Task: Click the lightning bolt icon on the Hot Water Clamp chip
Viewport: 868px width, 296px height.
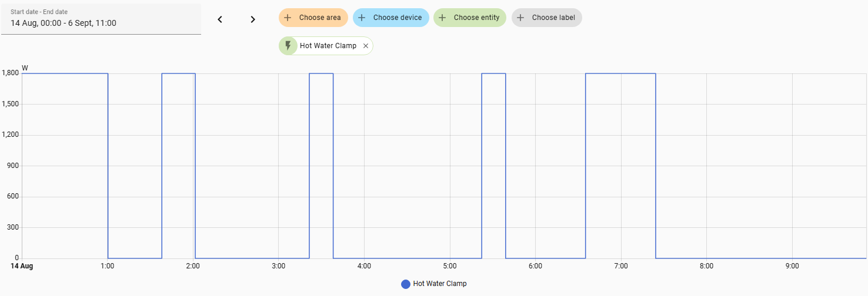Action: point(288,46)
